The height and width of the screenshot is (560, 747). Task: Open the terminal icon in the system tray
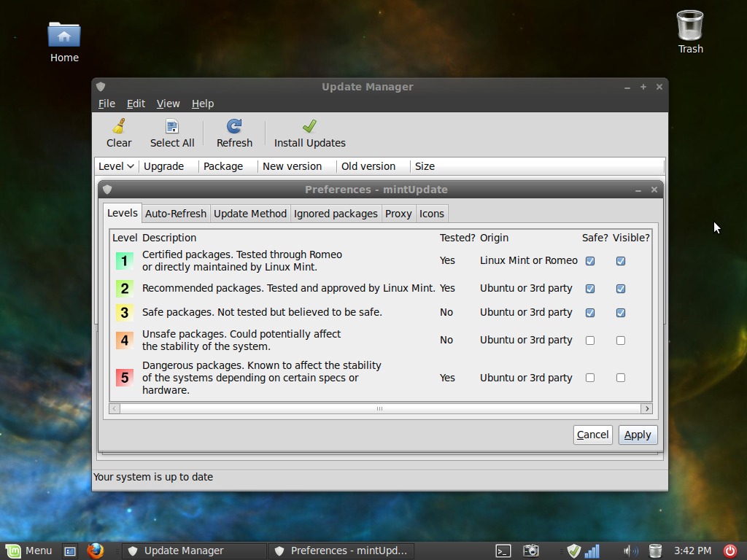click(503, 551)
